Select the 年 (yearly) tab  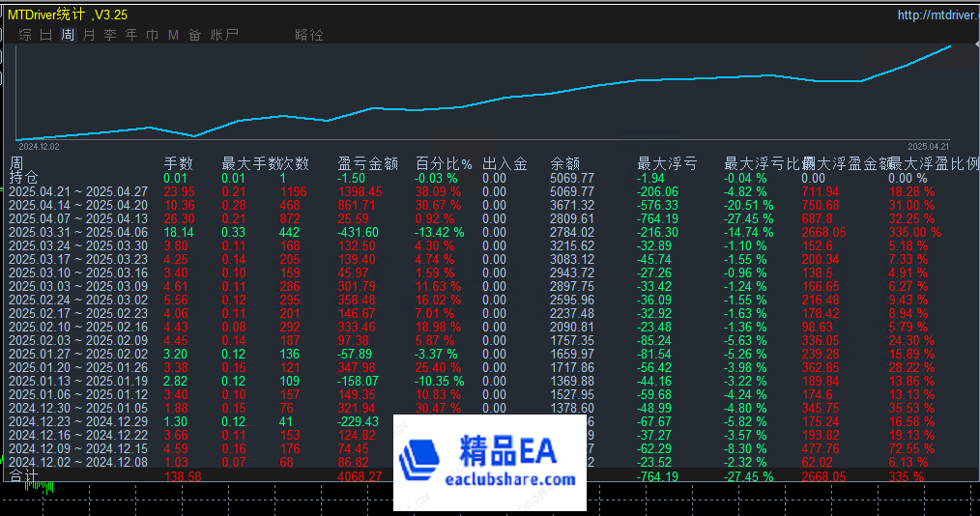pos(131,35)
